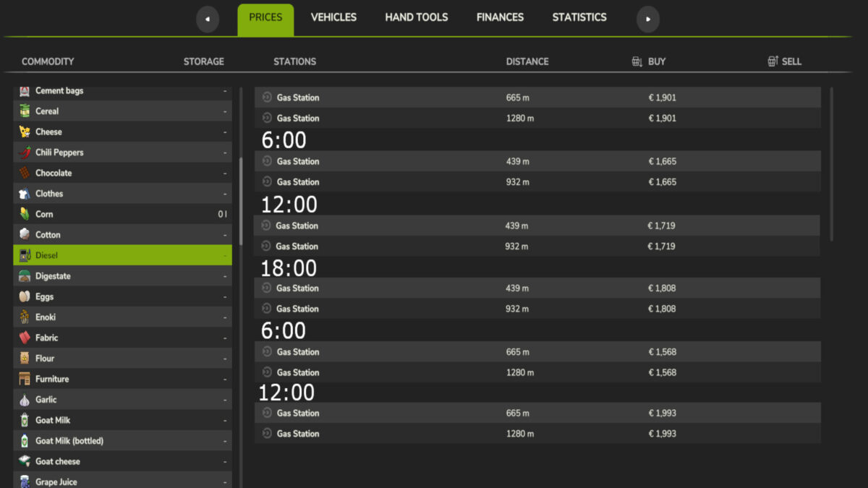Viewport: 868px width, 488px height.
Task: Click the Corn commodity icon
Action: pyautogui.click(x=24, y=214)
